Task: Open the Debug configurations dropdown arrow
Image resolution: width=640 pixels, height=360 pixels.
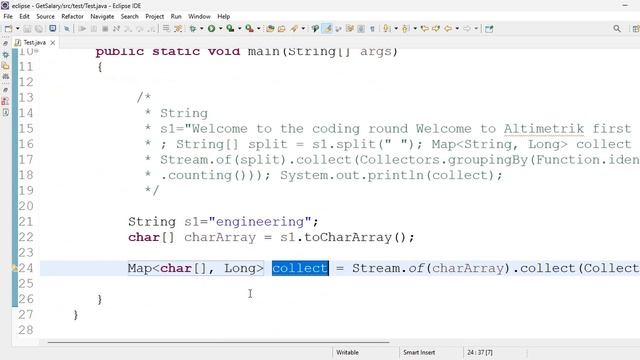Action: [x=202, y=29]
